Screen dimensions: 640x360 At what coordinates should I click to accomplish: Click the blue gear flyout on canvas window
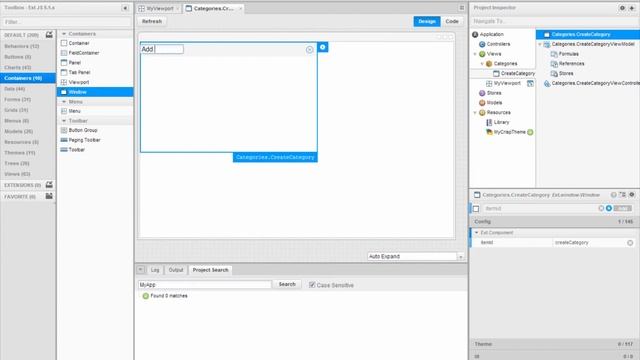(x=322, y=47)
